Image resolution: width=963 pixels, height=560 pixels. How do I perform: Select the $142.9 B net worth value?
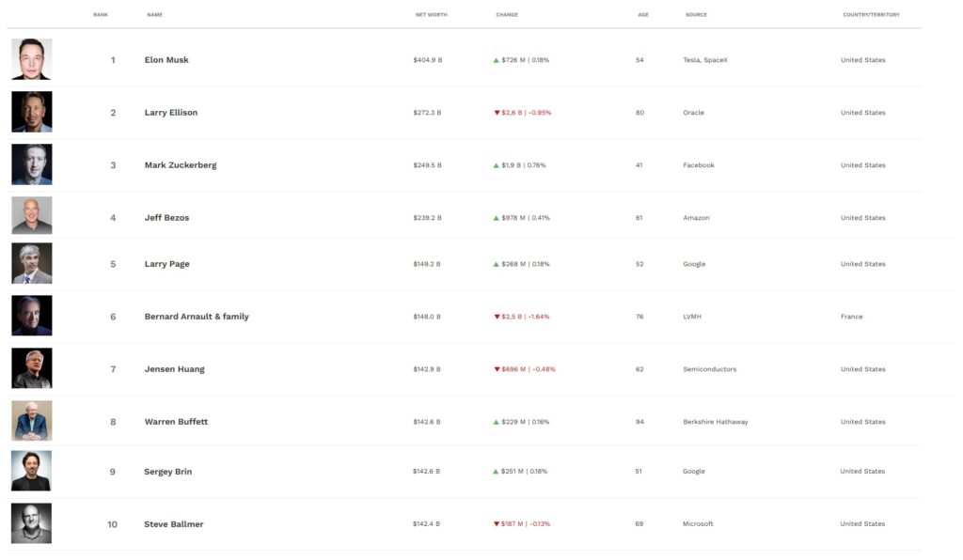(427, 369)
